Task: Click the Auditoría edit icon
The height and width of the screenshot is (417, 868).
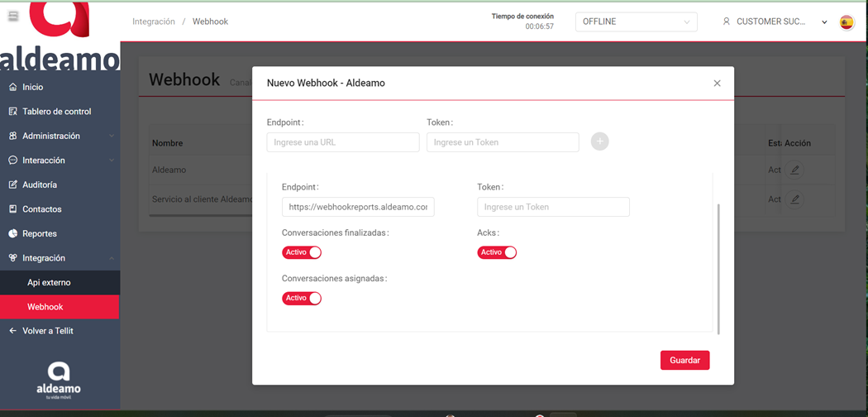Action: pos(13,185)
